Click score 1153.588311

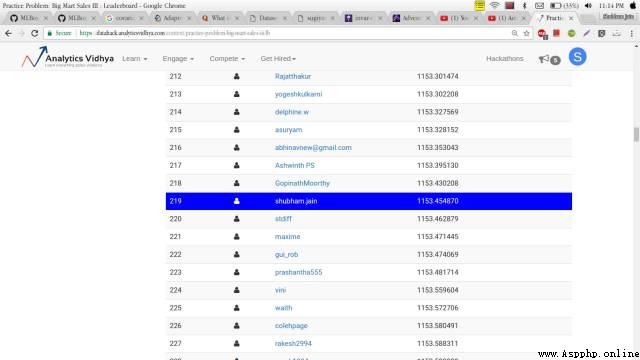click(438, 344)
